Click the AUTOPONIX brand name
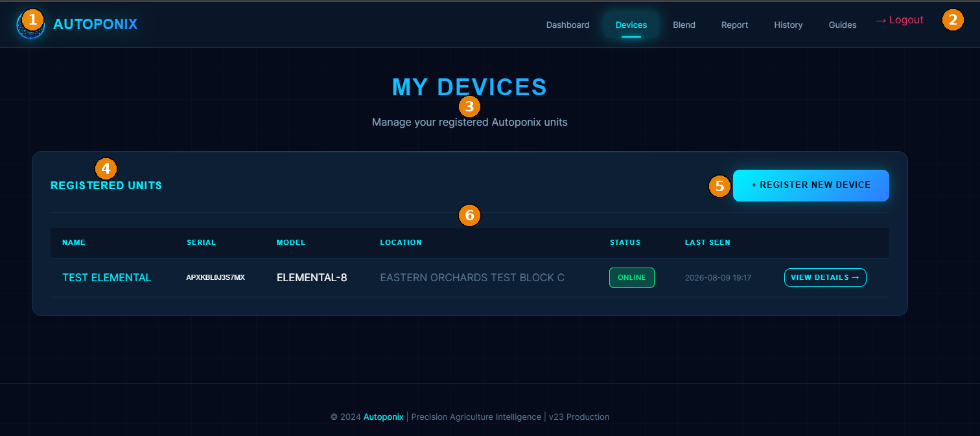This screenshot has width=980, height=436. click(x=95, y=25)
